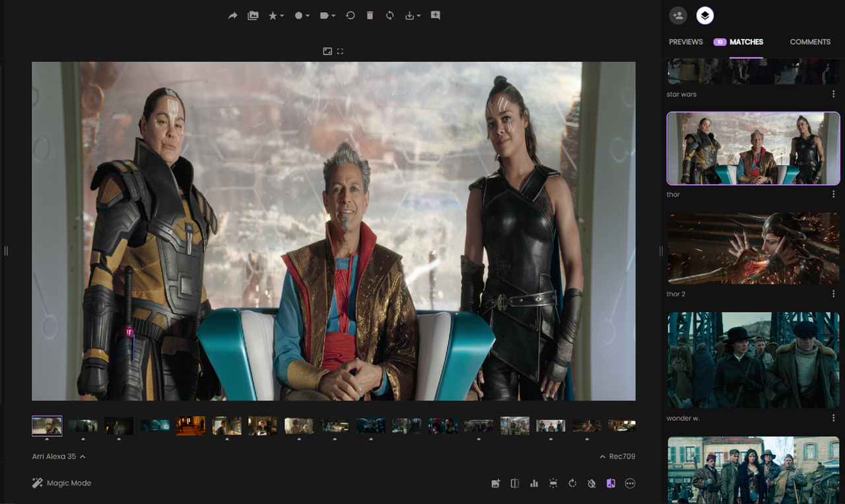The image size is (845, 504).
Task: Open options menu for star wars match
Action: (x=834, y=94)
